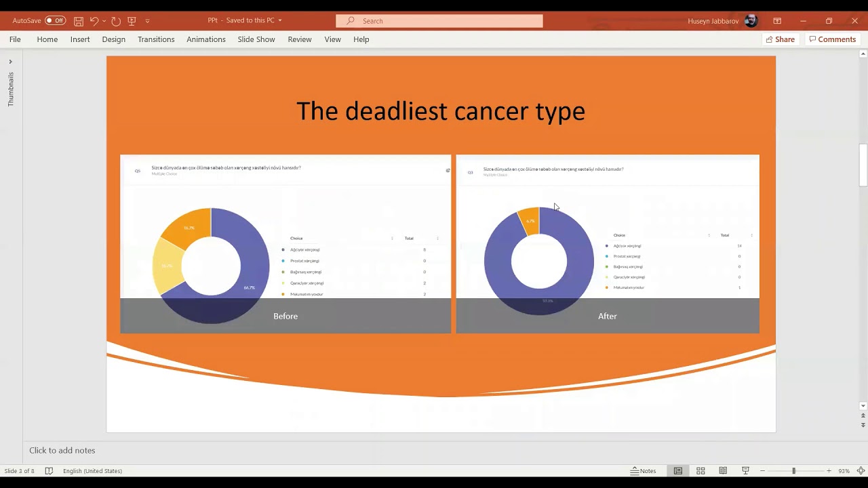Open the Animations tab
Screen dimensions: 868x488
click(x=206, y=39)
